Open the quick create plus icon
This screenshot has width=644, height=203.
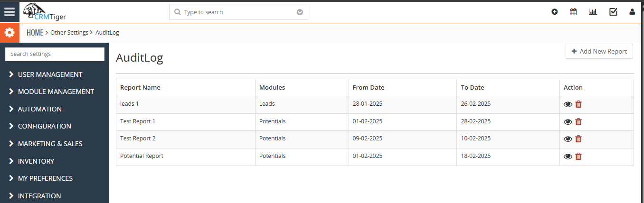554,12
